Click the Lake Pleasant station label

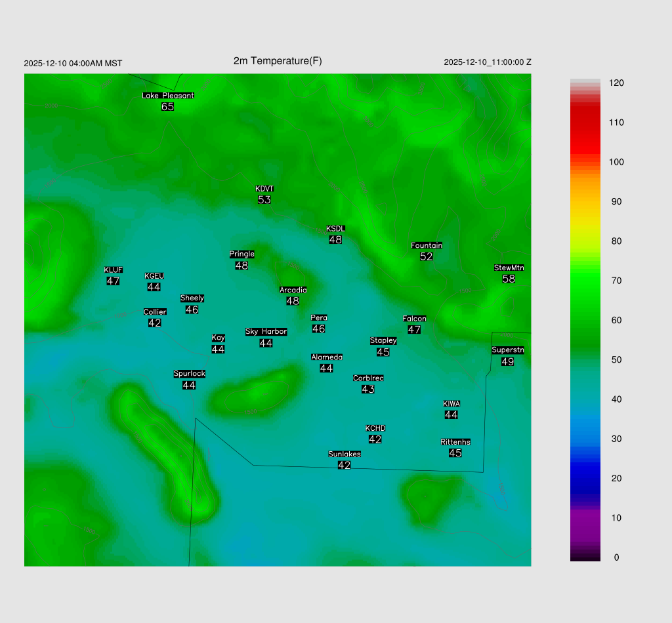(168, 96)
